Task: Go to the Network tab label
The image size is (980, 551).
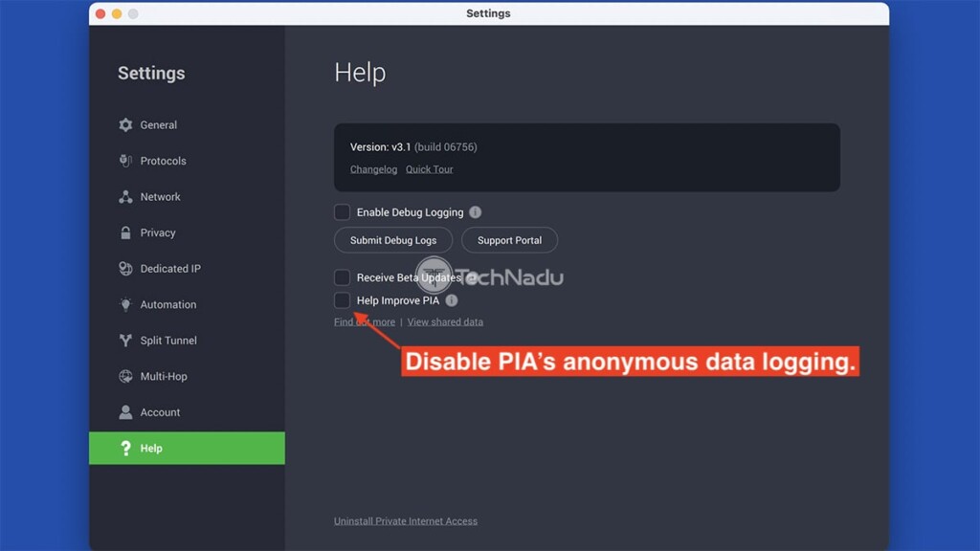Action: [x=161, y=197]
